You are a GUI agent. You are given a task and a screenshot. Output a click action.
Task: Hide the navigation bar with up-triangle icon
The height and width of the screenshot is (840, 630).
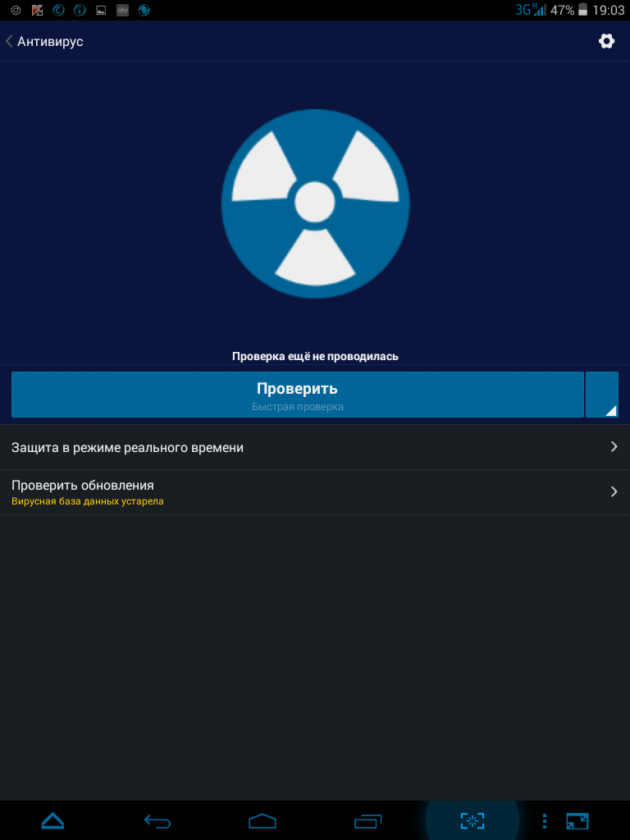point(52,820)
